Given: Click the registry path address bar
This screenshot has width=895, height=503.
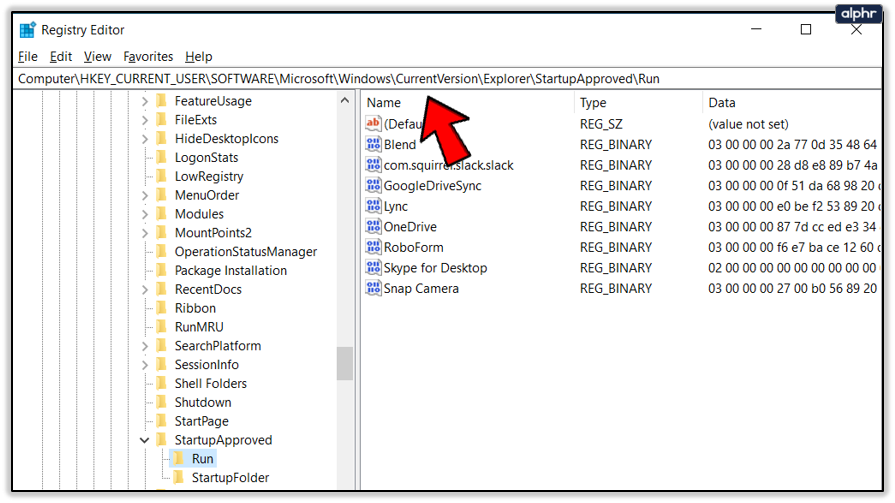Looking at the screenshot, I should click(448, 79).
